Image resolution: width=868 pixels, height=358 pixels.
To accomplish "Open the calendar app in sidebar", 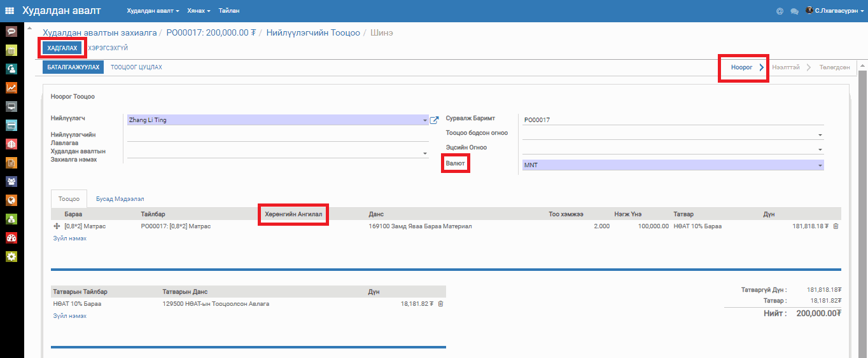I will click(x=11, y=50).
